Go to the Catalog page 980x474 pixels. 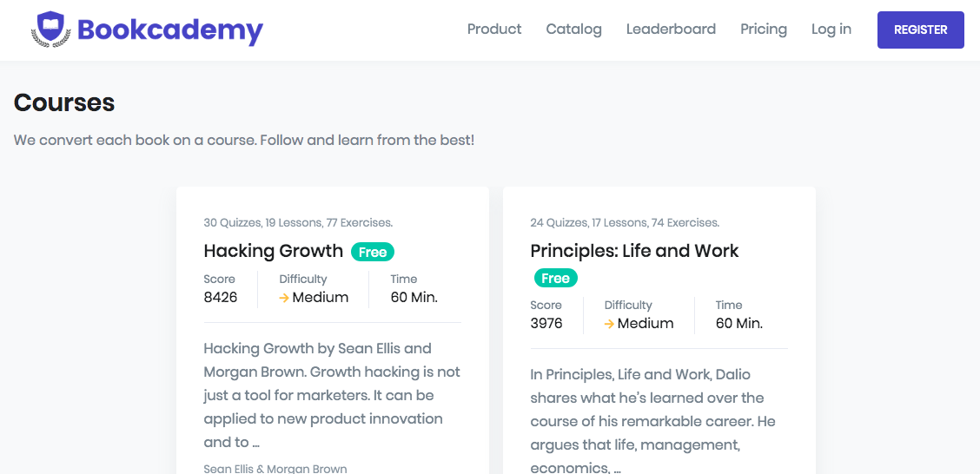[573, 30]
